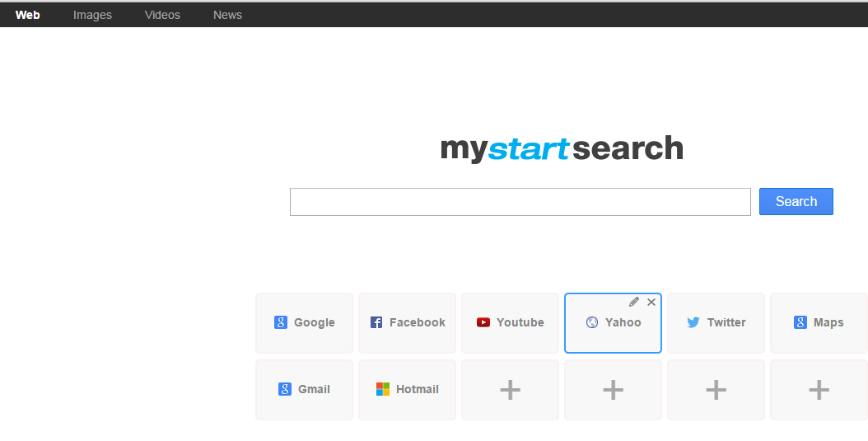
Task: Open the Youtube shortcut tile
Action: click(511, 323)
